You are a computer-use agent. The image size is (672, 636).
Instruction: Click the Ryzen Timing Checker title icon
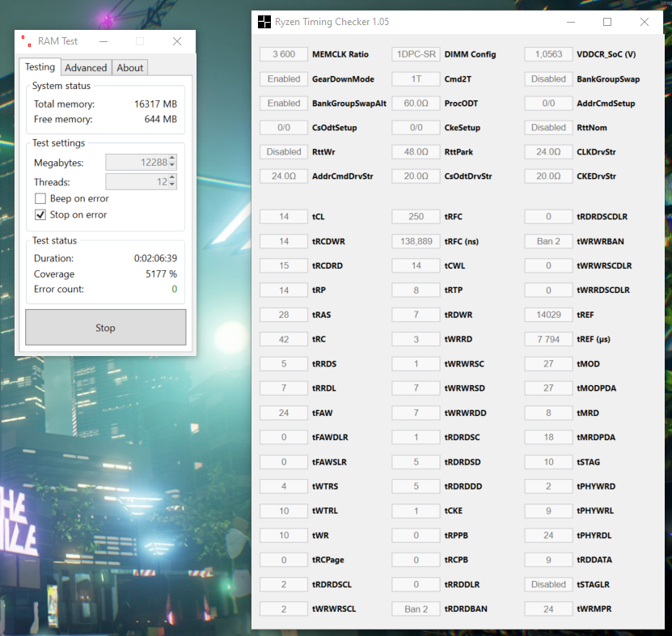pyautogui.click(x=264, y=22)
